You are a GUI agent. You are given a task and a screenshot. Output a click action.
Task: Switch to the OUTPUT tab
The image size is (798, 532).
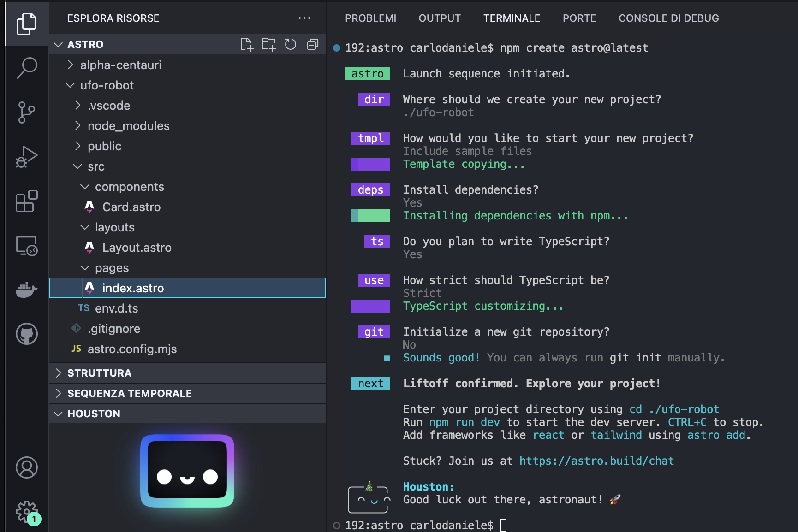(440, 18)
